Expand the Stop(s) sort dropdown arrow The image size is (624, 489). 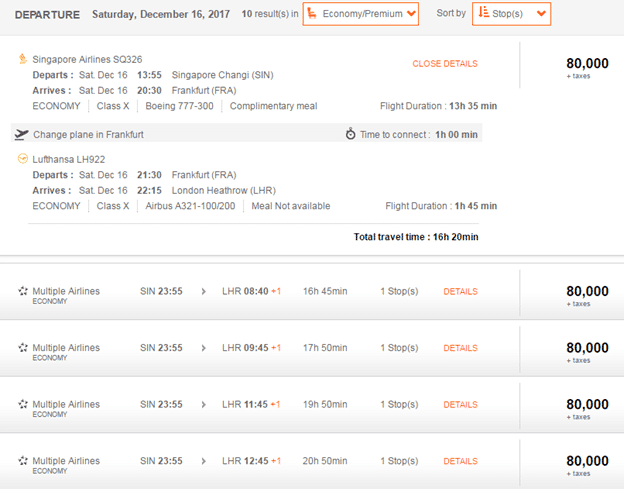click(x=541, y=14)
